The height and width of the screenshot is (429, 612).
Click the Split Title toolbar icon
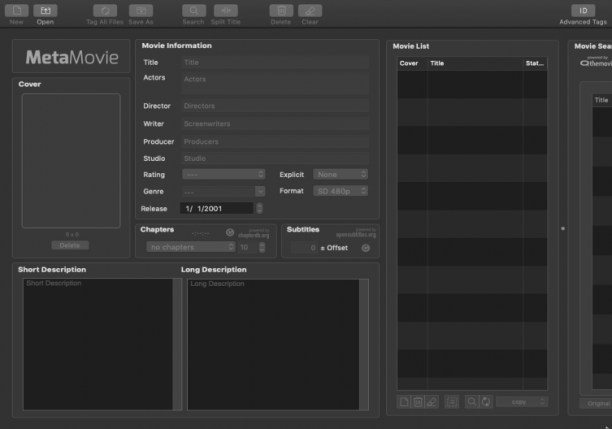click(x=226, y=11)
